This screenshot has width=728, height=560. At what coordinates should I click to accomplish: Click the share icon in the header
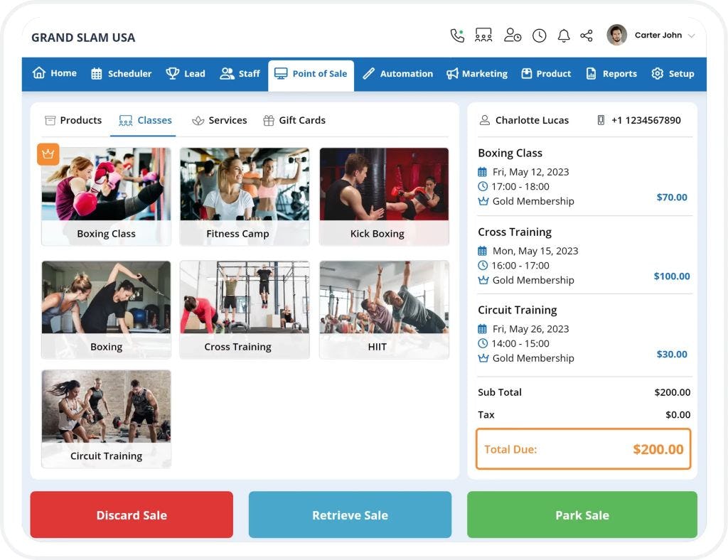click(x=587, y=35)
